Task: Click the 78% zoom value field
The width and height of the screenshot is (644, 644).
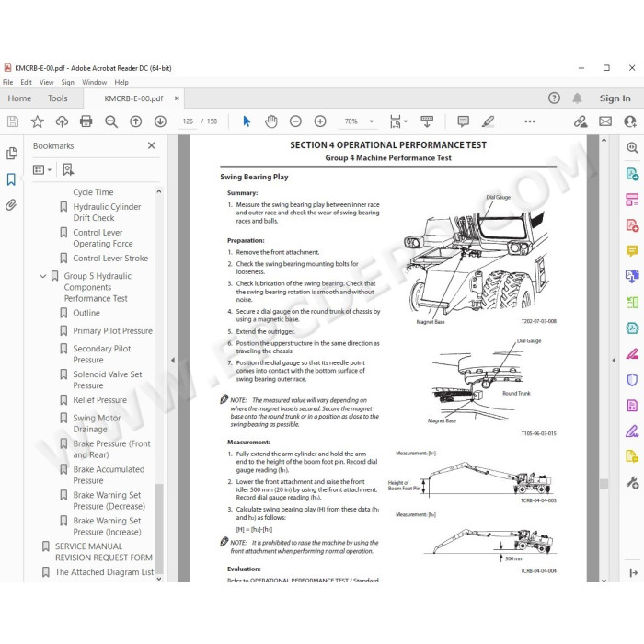Action: [x=351, y=121]
